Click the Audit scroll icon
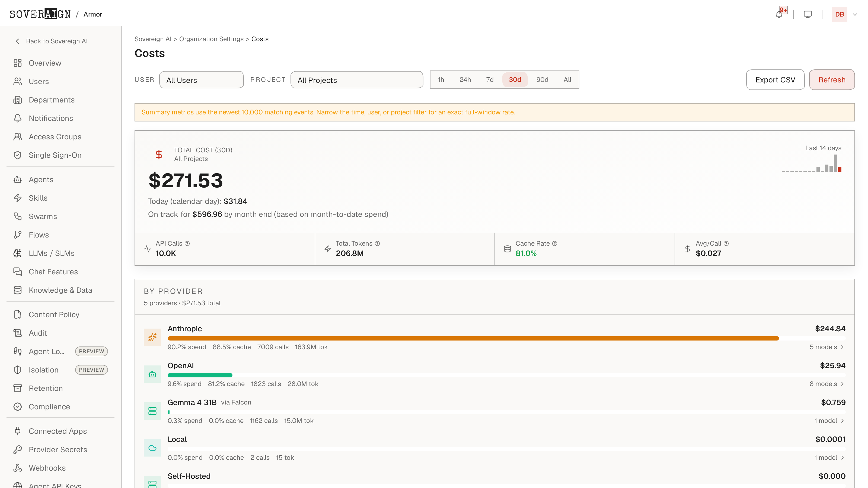The width and height of the screenshot is (868, 488). pos(18,333)
